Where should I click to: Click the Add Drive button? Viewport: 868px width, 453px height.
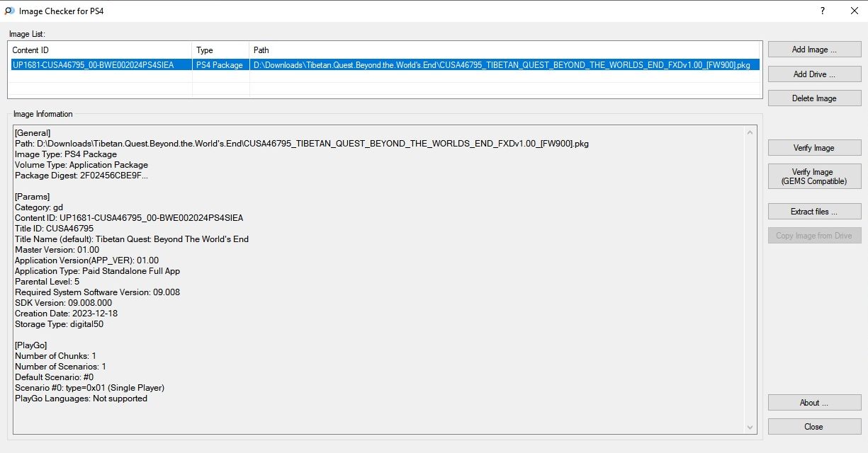tap(814, 74)
